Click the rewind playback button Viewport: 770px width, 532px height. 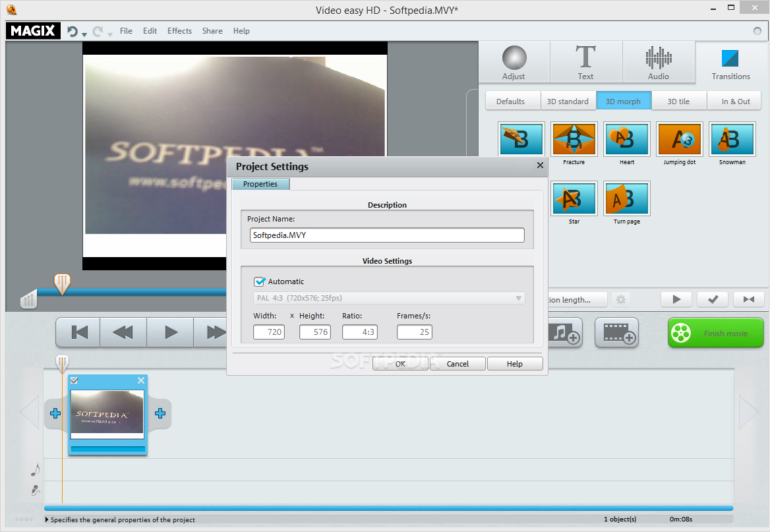pyautogui.click(x=123, y=332)
